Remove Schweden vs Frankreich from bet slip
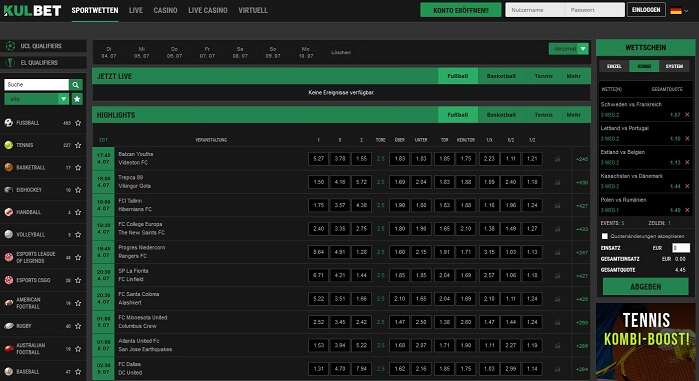 click(x=687, y=115)
